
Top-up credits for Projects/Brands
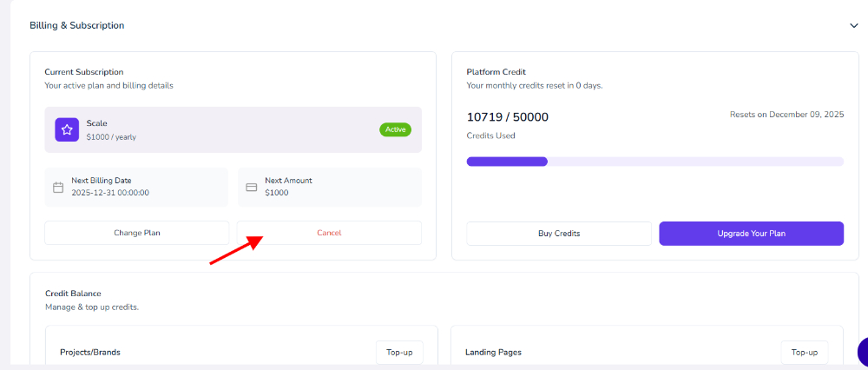coord(399,353)
